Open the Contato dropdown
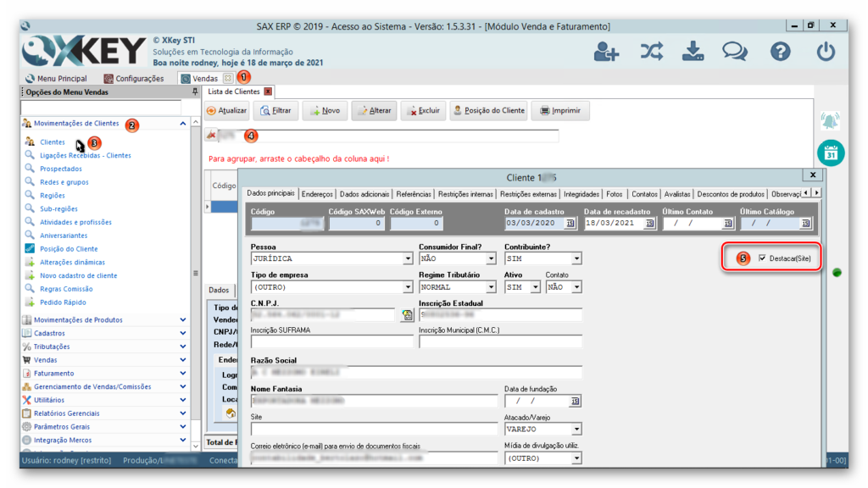This screenshot has width=868, height=488. pos(576,287)
